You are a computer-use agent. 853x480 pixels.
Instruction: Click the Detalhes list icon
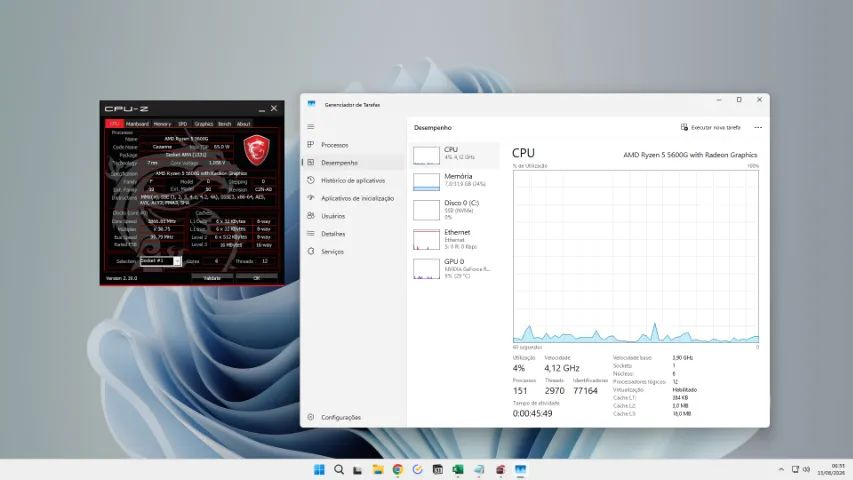[311, 233]
